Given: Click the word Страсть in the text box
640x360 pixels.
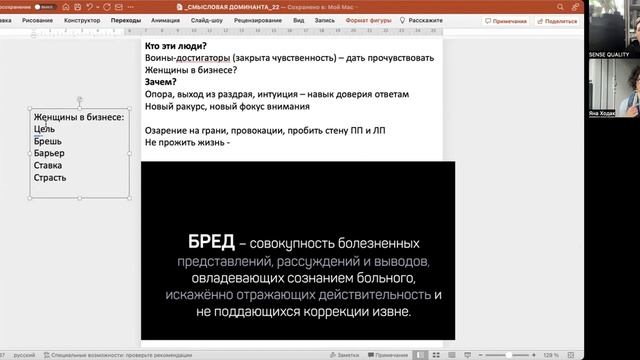Looking at the screenshot, I should pyautogui.click(x=50, y=178).
